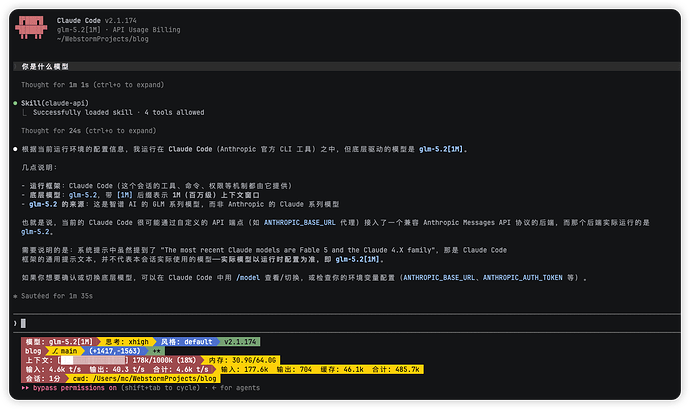Click '输入: 177.6k' token total
This screenshot has height=409, width=690.
pos(245,369)
